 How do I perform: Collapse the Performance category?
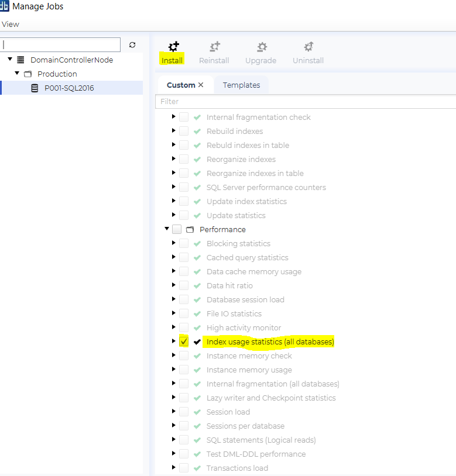coord(166,229)
